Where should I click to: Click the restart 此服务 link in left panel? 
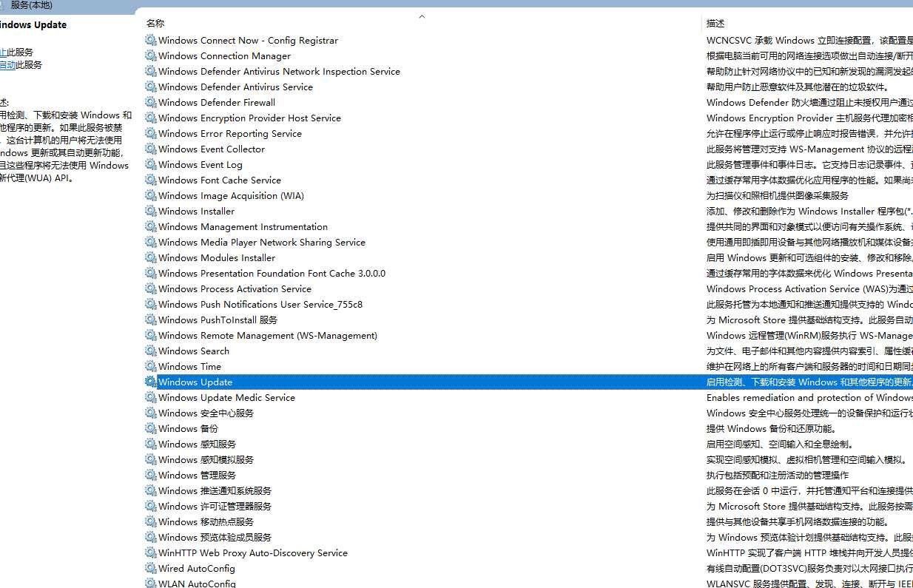[7, 65]
